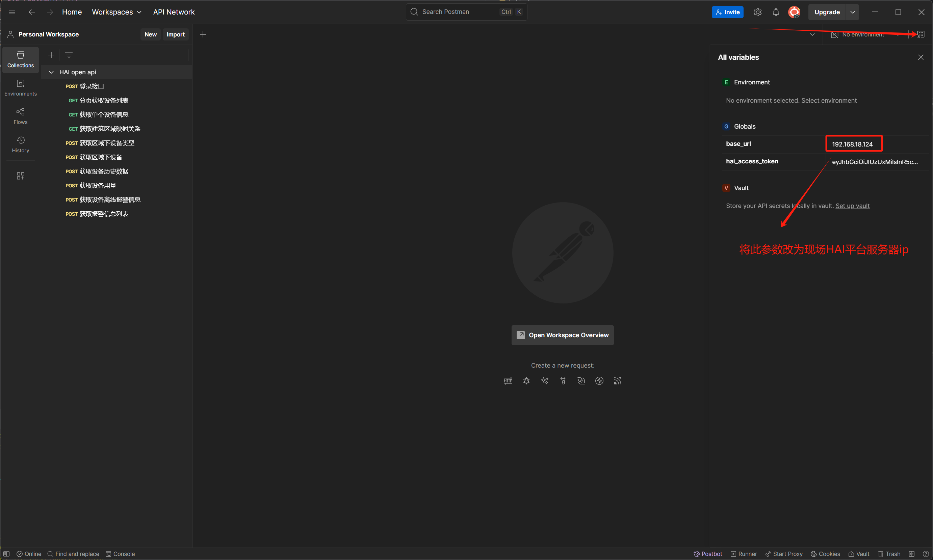Screen dimensions: 933x560
Task: Open the user avatar menu
Action: pyautogui.click(x=794, y=12)
